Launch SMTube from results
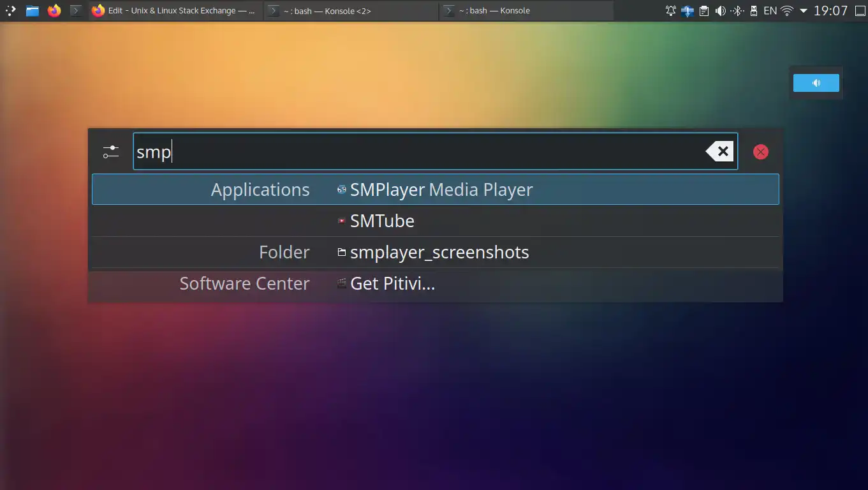The height and width of the screenshot is (490, 868). [436, 221]
